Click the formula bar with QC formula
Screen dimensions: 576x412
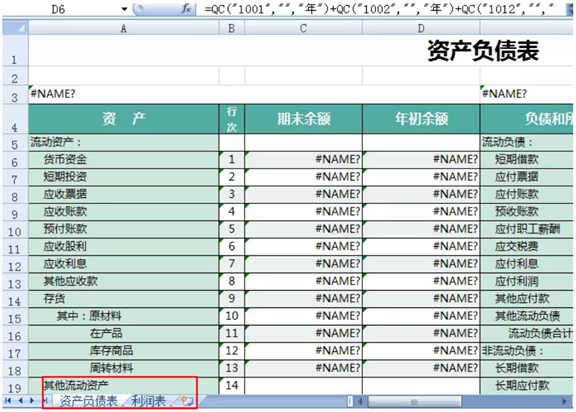[380, 9]
